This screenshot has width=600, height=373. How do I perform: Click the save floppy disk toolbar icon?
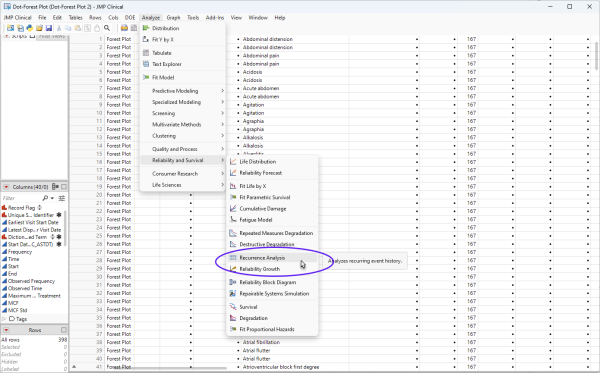tap(49, 28)
